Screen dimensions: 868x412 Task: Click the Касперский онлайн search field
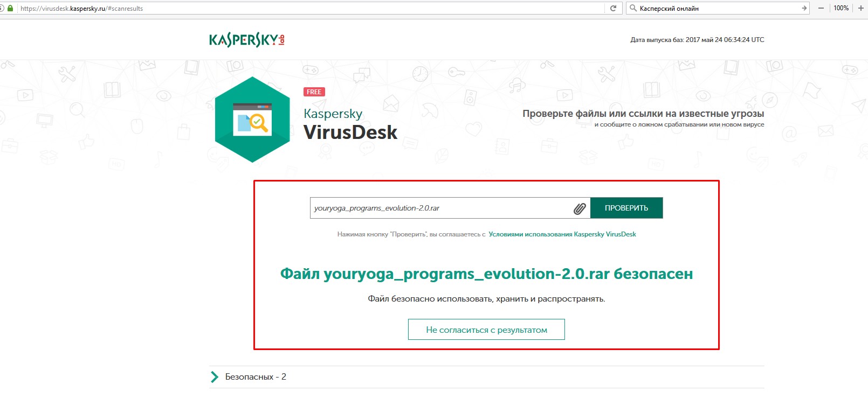click(x=719, y=8)
